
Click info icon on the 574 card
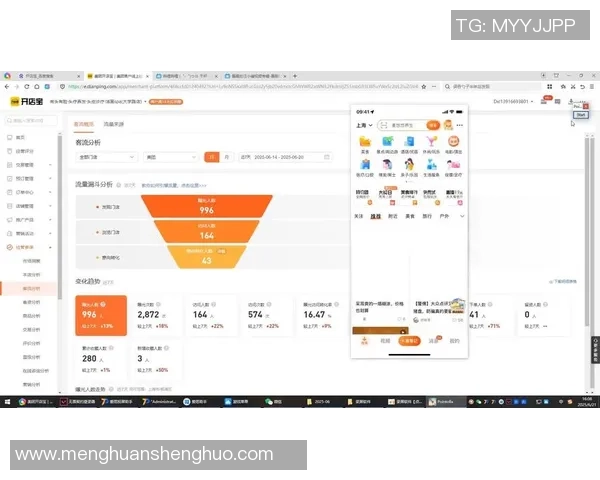tap(269, 305)
